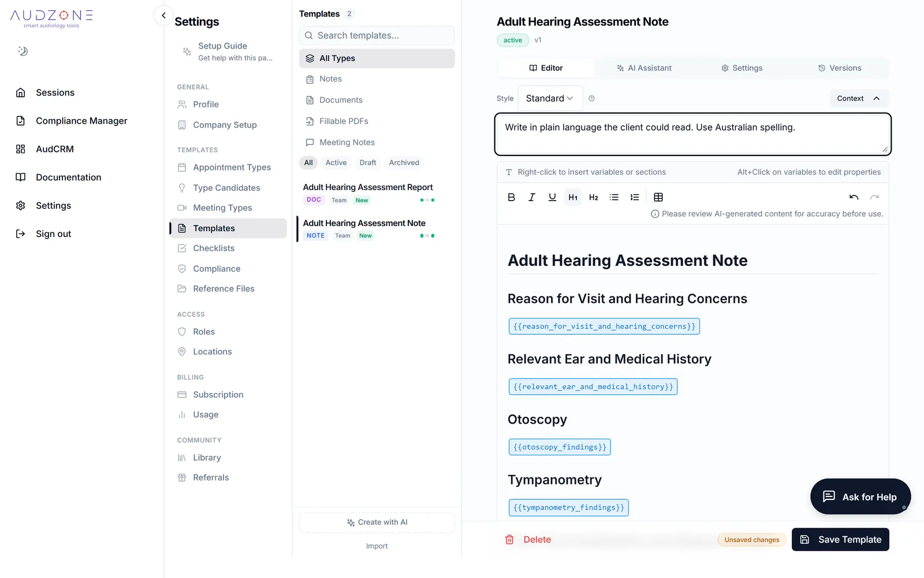Go to Appointment Types settings

click(228, 167)
